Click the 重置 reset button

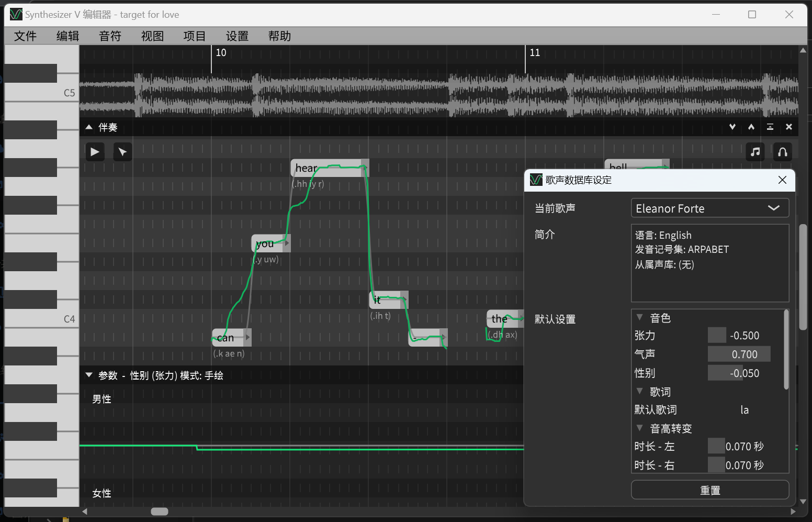point(709,490)
